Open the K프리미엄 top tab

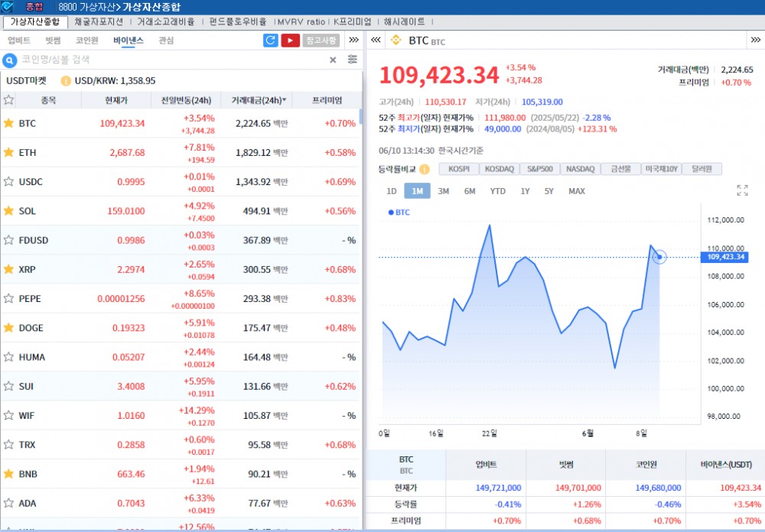(351, 21)
